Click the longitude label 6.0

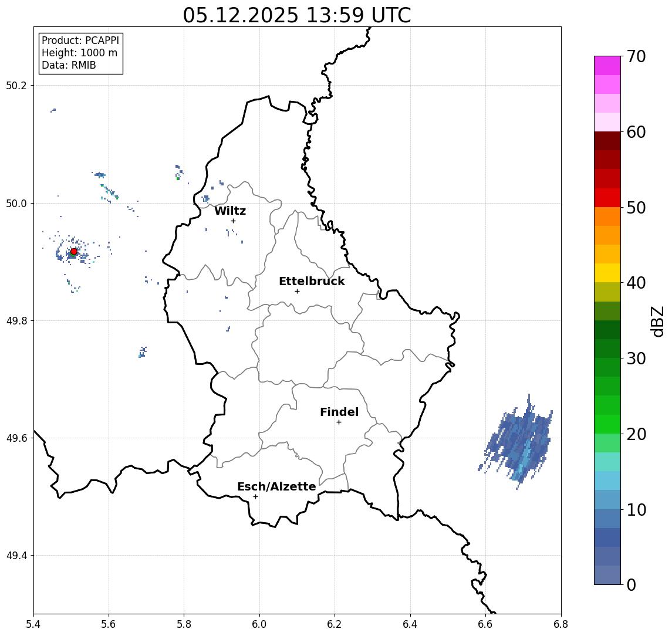[259, 624]
